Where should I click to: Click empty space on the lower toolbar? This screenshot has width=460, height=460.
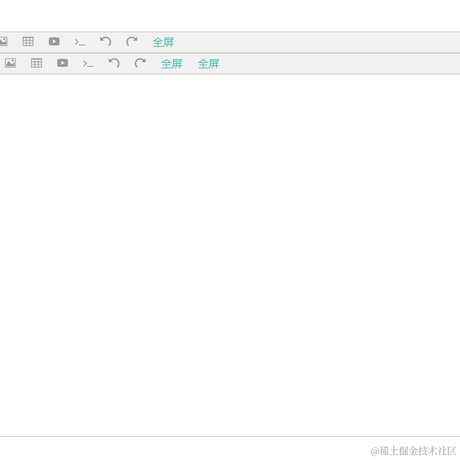pyautogui.click(x=340, y=64)
